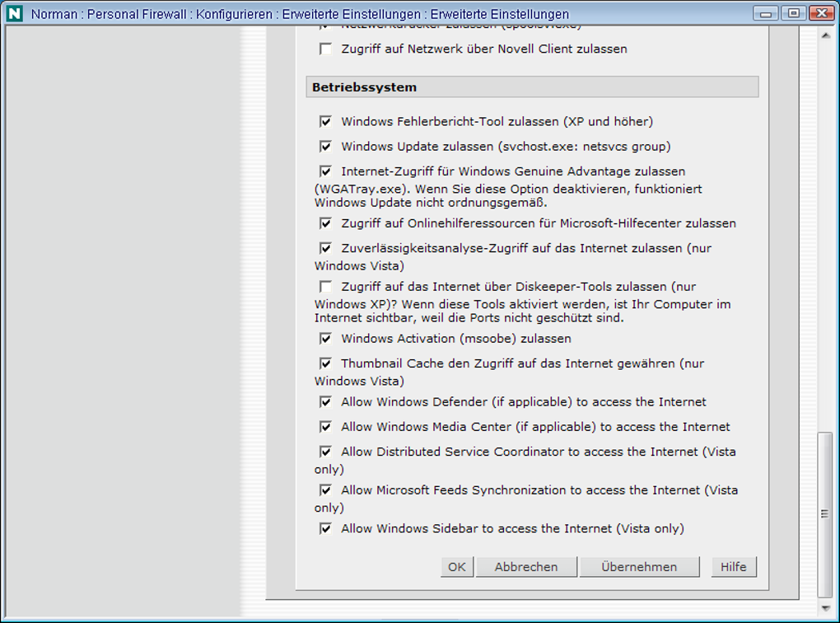Open help via the Hilfe button
The image size is (840, 623).
pos(734,567)
